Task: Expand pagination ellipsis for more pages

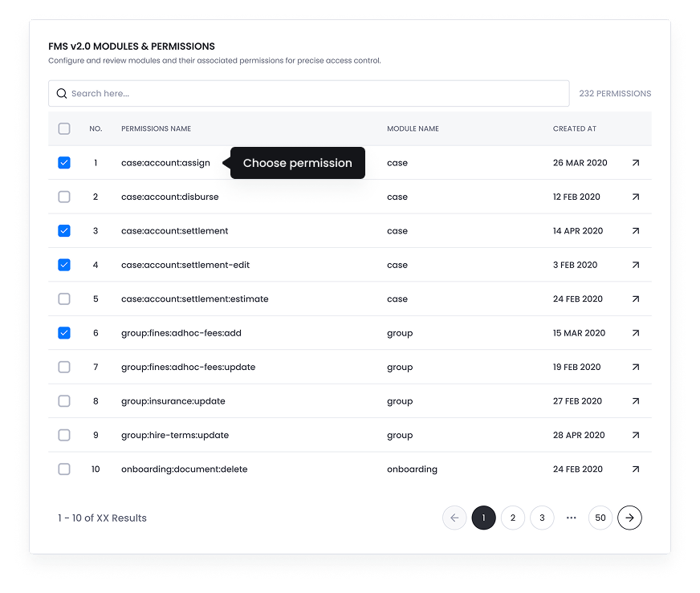Action: [572, 518]
